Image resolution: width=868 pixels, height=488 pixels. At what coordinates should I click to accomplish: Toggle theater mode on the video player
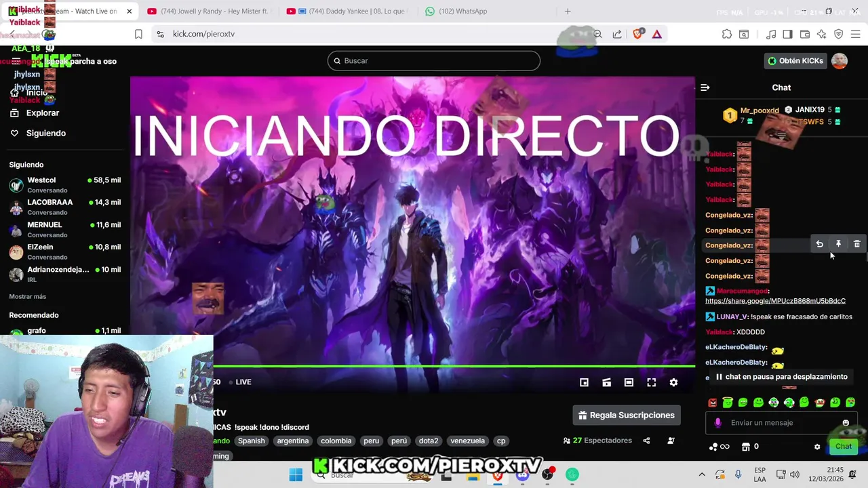pos(629,382)
